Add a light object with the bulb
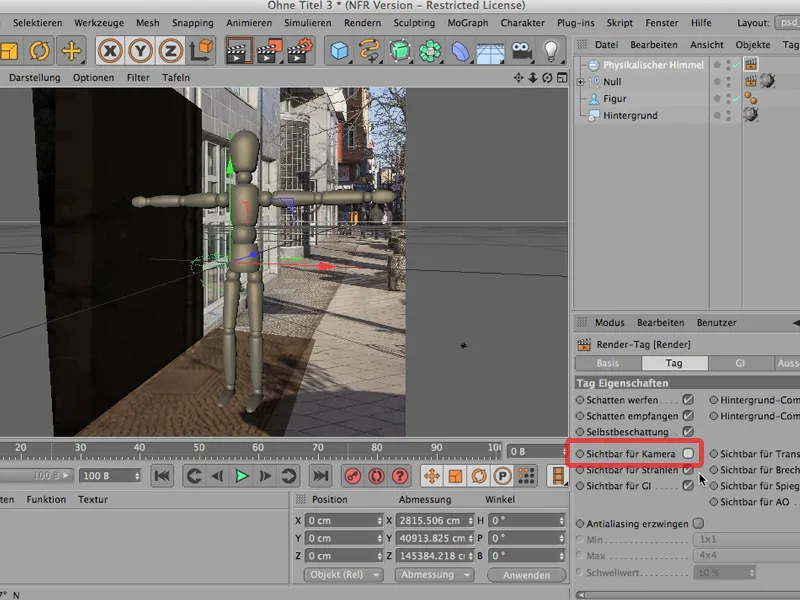800x600 pixels. (x=551, y=51)
